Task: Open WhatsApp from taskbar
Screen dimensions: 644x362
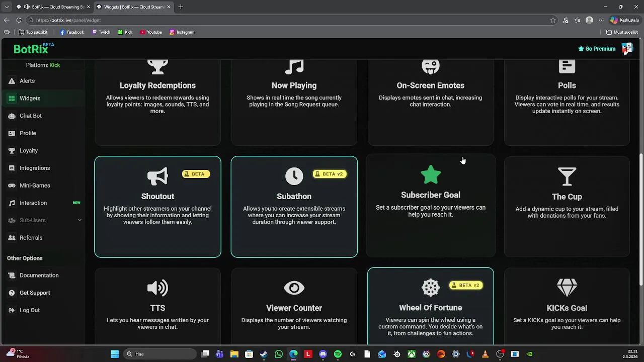Action: point(279,354)
